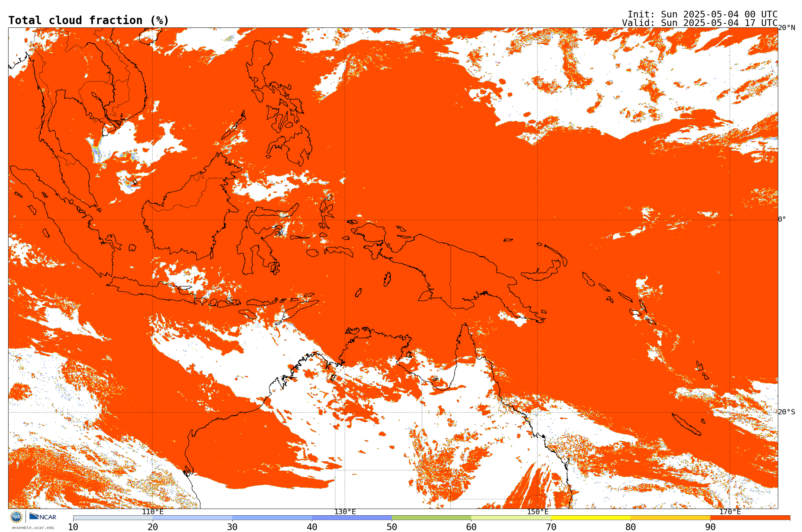802x532 pixels.
Task: Click the 30-40 blue colorbar segment
Action: tap(272, 518)
